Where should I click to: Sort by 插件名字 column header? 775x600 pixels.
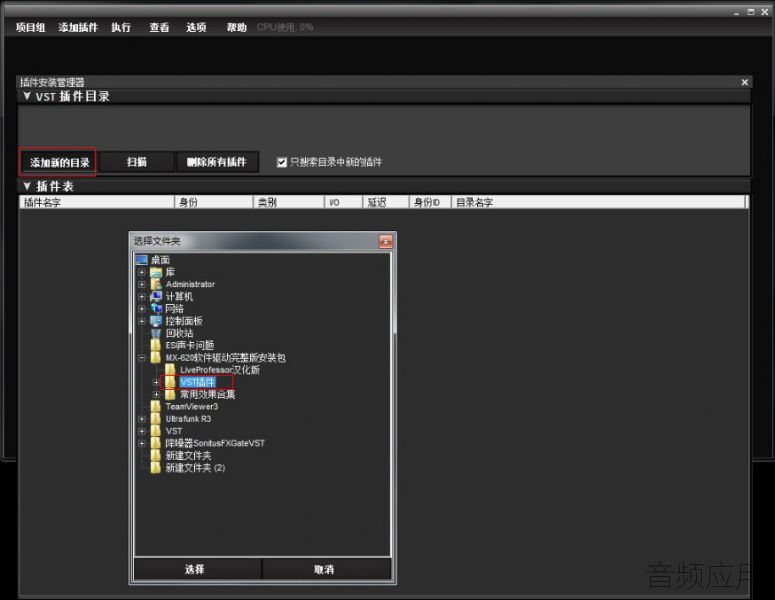(x=97, y=202)
